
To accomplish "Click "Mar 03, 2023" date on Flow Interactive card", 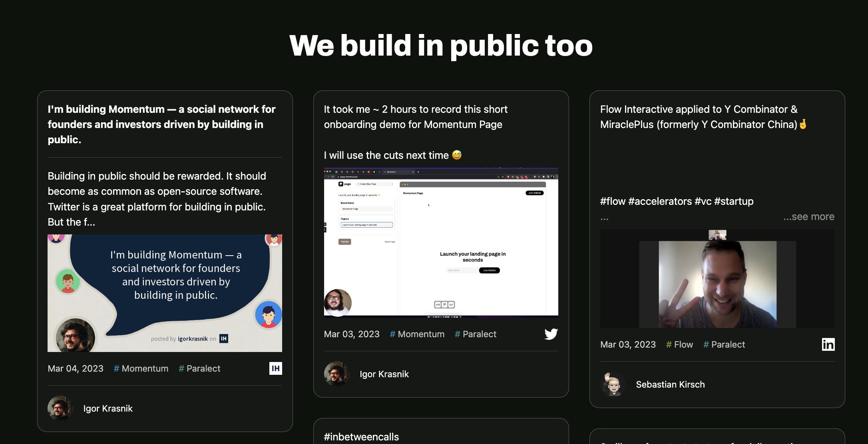I will coord(628,344).
